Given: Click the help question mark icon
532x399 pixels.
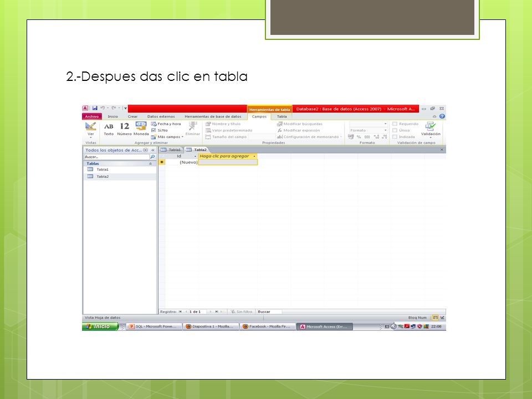Looking at the screenshot, I should 442,116.
